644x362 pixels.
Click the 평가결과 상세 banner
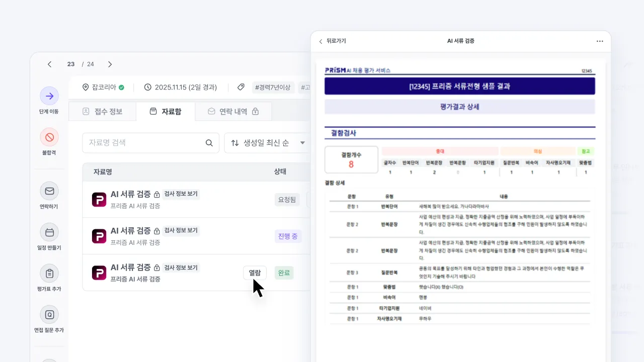point(460,107)
